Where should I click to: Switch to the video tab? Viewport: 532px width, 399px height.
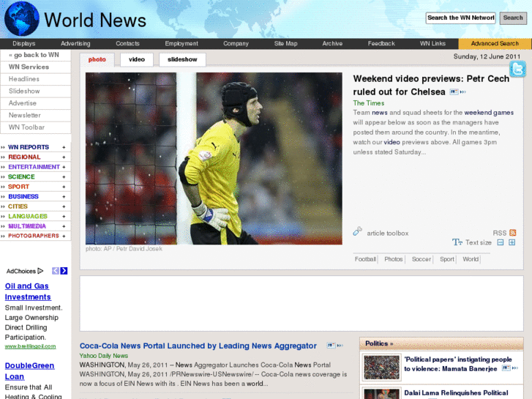click(x=137, y=59)
